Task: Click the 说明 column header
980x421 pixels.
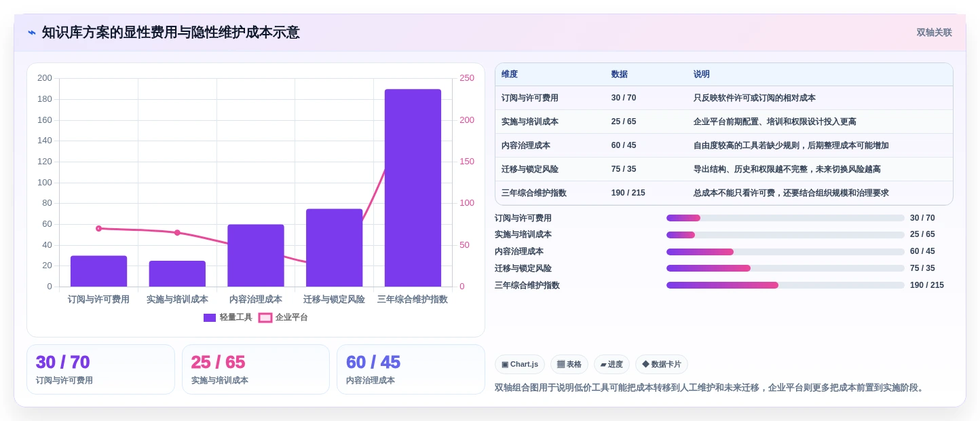Action: click(x=702, y=75)
